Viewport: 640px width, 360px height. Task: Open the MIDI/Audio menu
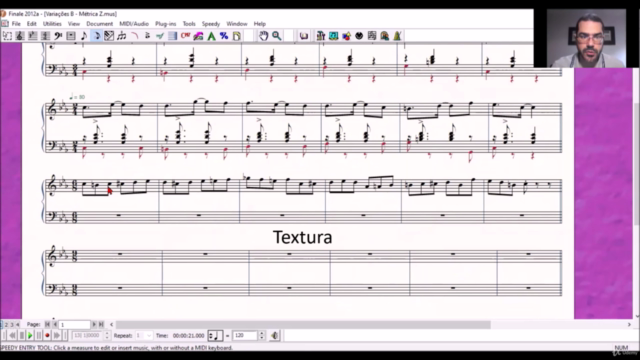tap(134, 24)
